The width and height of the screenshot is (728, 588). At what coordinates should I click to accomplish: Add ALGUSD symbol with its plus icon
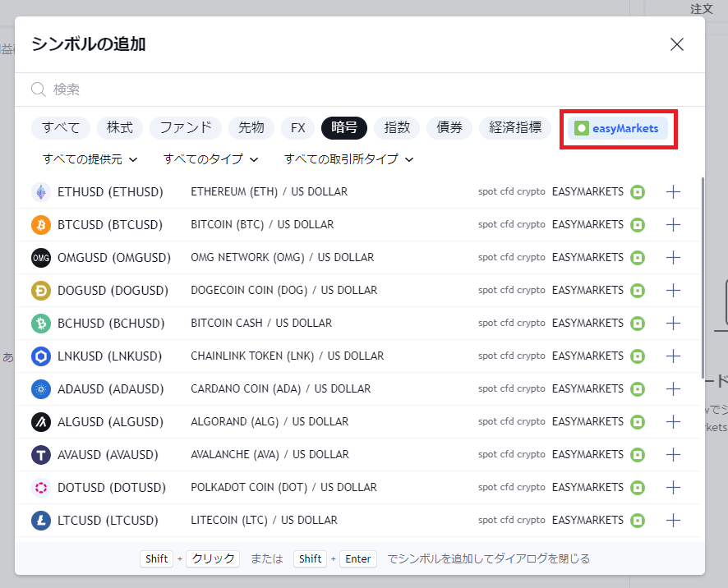click(x=673, y=422)
